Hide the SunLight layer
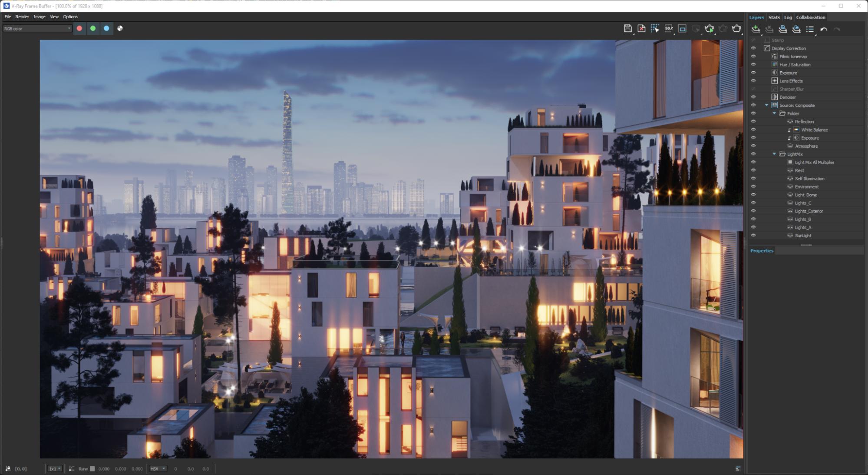The height and width of the screenshot is (475, 868). click(x=753, y=236)
